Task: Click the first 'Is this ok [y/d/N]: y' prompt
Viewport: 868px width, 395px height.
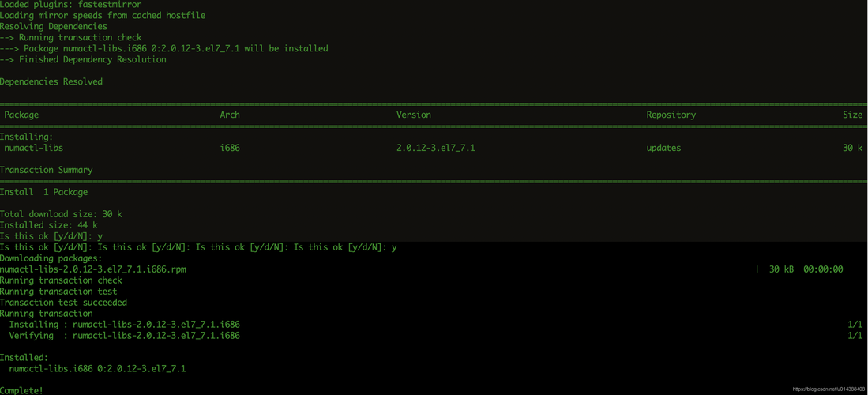Action: pos(51,236)
